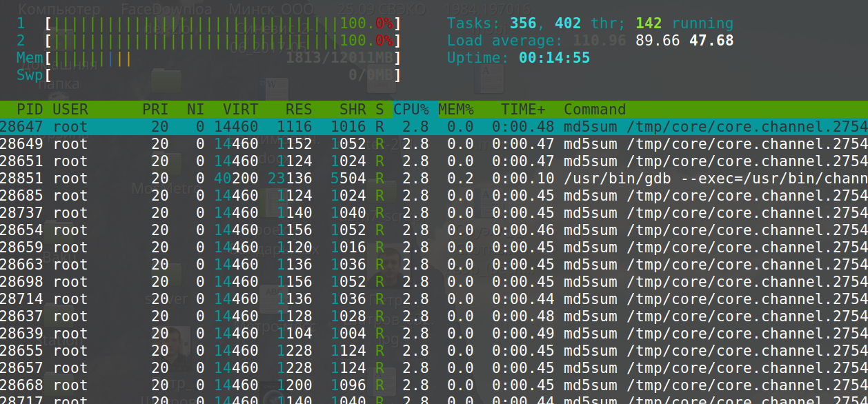
Task: Select process row with PID 28639
Action: (434, 334)
